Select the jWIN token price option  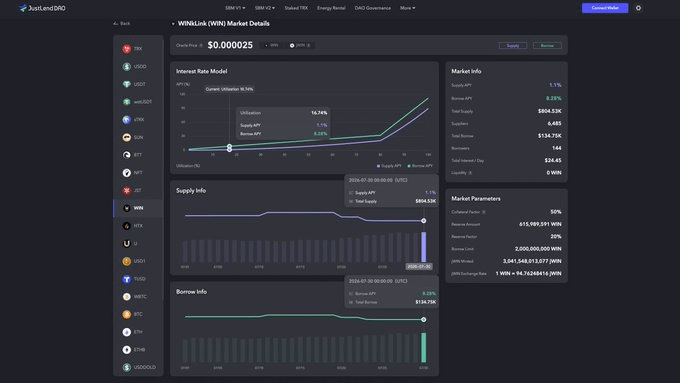coord(300,45)
